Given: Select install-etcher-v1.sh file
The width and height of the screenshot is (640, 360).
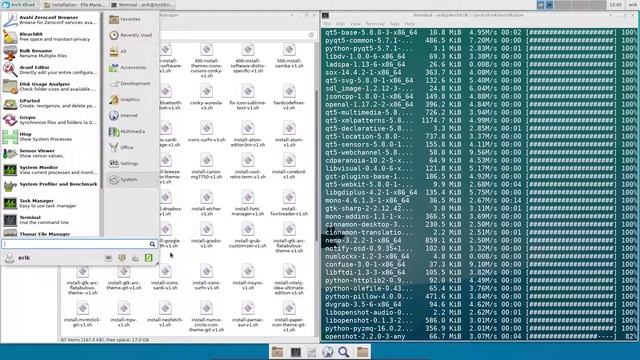Looking at the screenshot, I should pyautogui.click(x=207, y=204).
